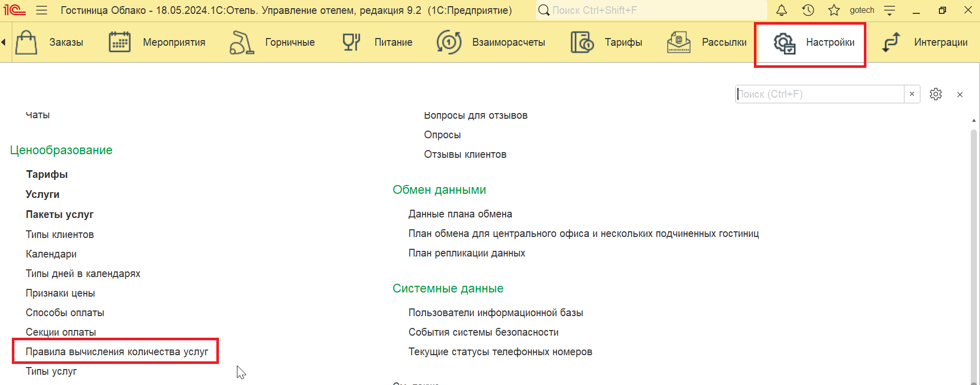Open Секции оплаты

coord(61,332)
